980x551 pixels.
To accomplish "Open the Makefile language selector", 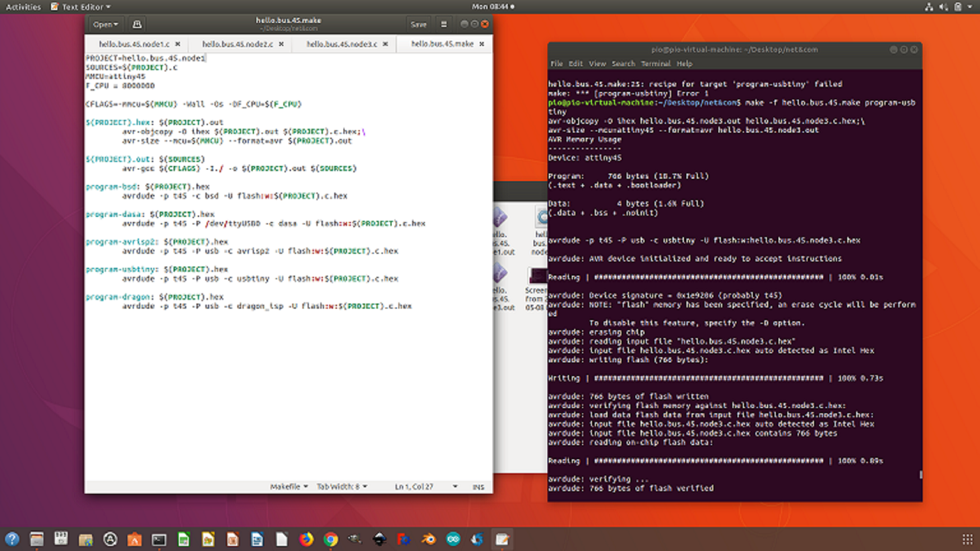I will pyautogui.click(x=289, y=486).
